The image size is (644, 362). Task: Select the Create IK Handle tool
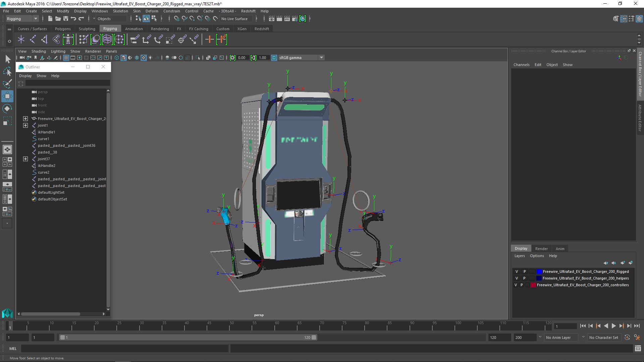[44, 40]
